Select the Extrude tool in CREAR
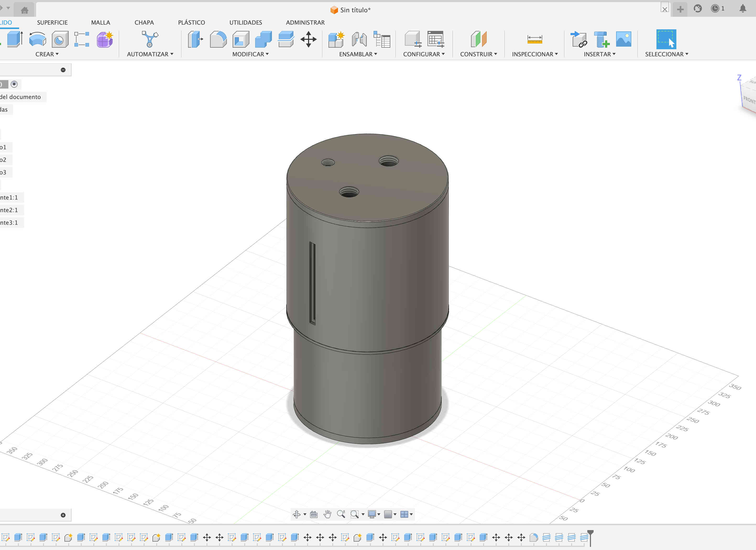 click(15, 39)
